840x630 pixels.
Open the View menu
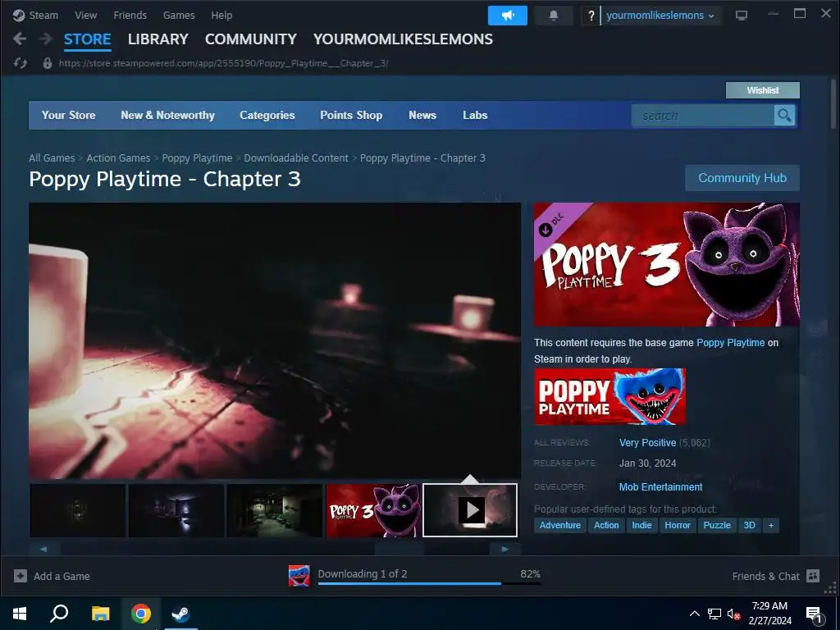tap(85, 15)
